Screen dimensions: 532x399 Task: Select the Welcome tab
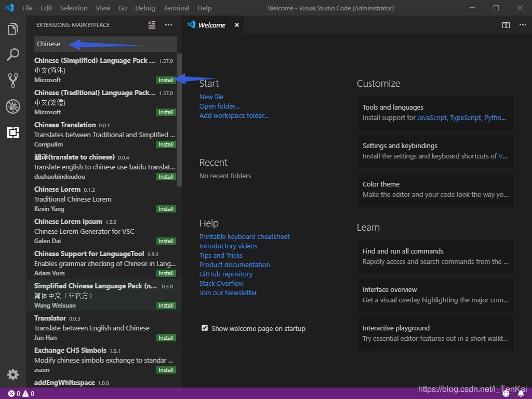click(x=212, y=25)
